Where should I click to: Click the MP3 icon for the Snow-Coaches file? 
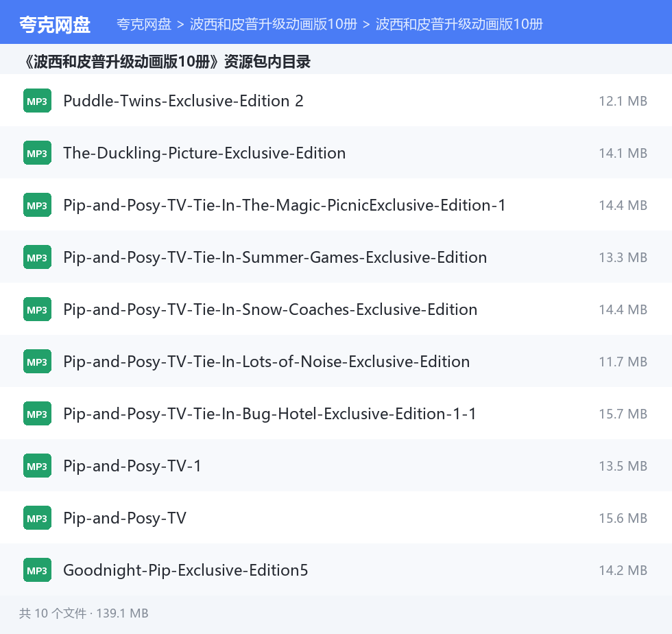(37, 309)
